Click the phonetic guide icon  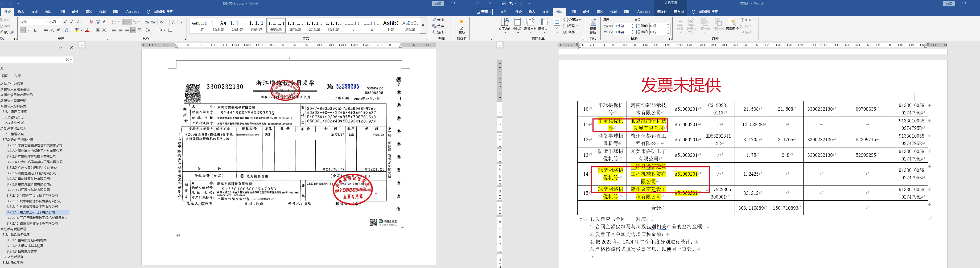[98, 22]
